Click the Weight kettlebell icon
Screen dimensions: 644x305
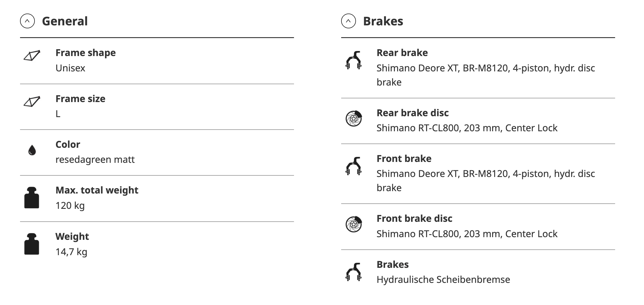click(32, 244)
